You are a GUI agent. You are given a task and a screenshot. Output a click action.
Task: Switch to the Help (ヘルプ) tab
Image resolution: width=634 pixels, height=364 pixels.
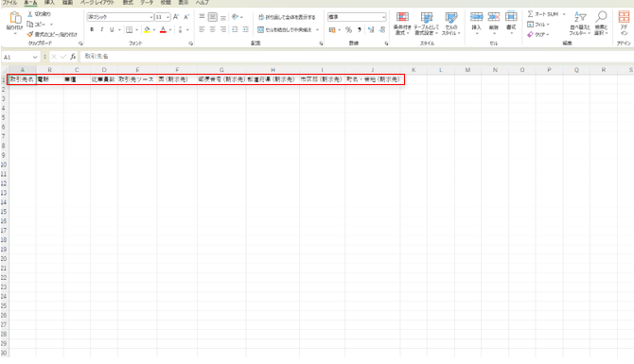(203, 3)
